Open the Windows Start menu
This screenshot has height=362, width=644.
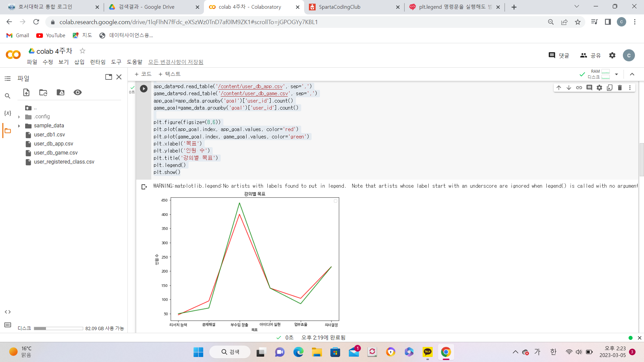click(198, 352)
